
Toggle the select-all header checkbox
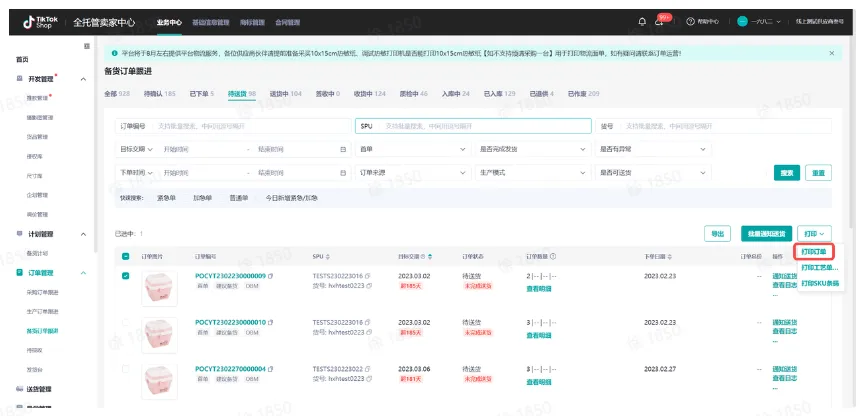pyautogui.click(x=125, y=256)
